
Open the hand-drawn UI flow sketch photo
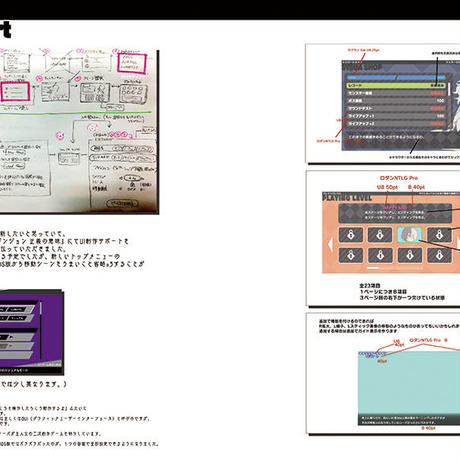pyautogui.click(x=79, y=132)
